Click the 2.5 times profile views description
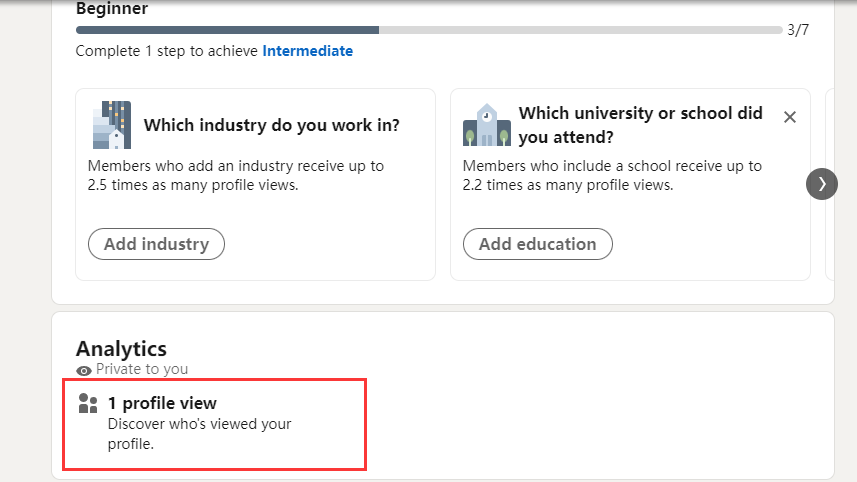Viewport: 857px width, 482px height. 236,175
